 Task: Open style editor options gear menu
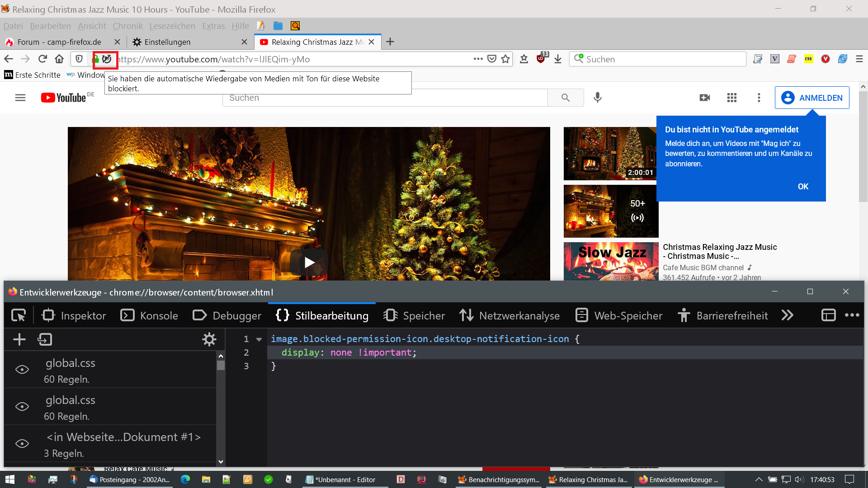point(209,339)
